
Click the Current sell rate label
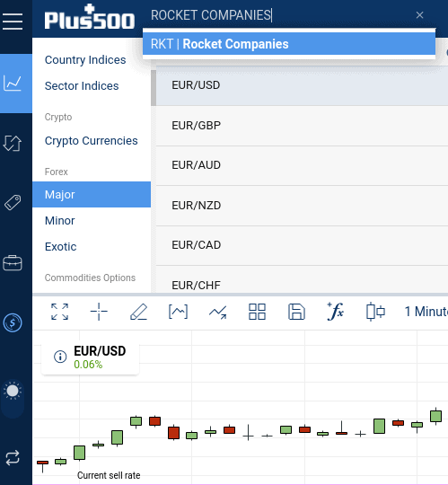[109, 475]
